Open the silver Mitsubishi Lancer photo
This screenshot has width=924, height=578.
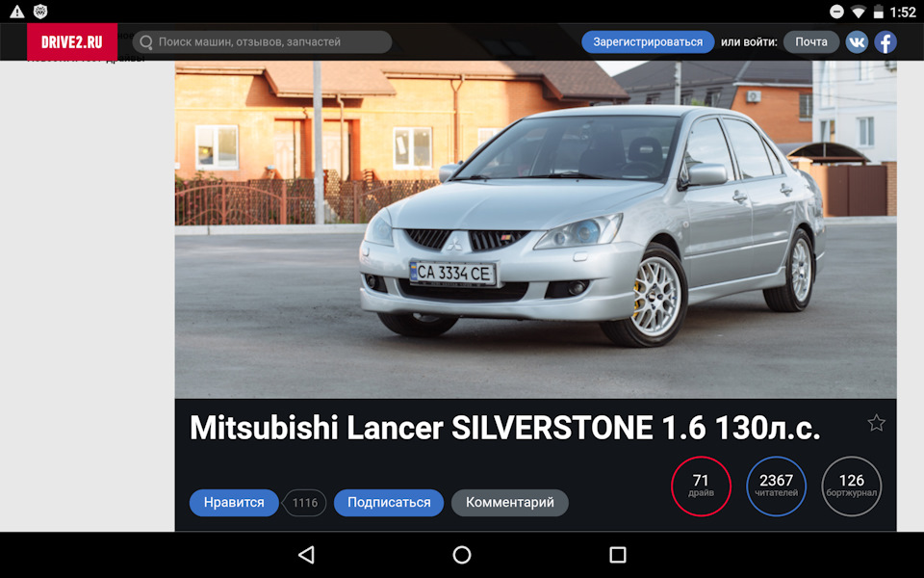[x=536, y=229]
